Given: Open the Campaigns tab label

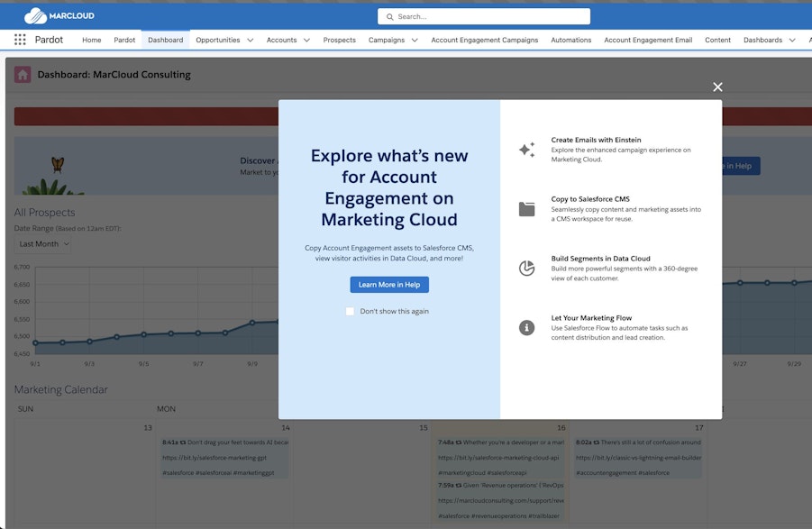Looking at the screenshot, I should pyautogui.click(x=387, y=40).
